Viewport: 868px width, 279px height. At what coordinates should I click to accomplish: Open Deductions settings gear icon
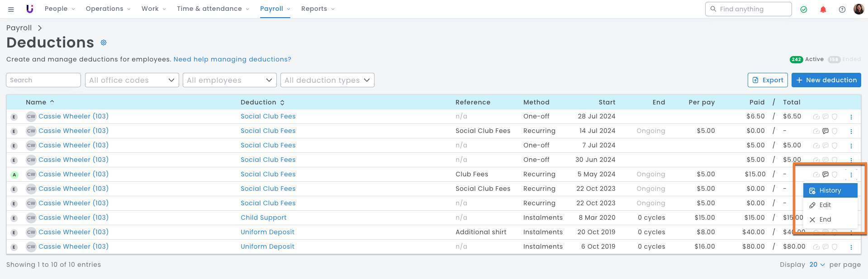104,43
